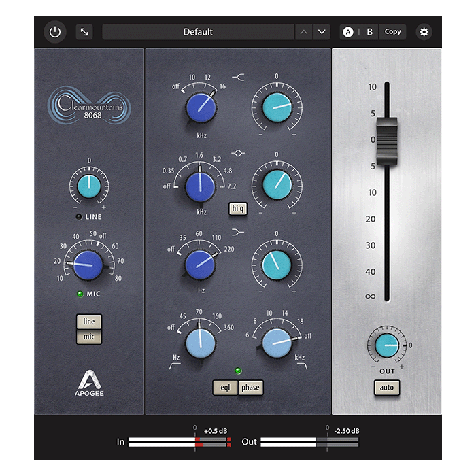
Task: Click the high shelf gain knob
Action: 277,107
